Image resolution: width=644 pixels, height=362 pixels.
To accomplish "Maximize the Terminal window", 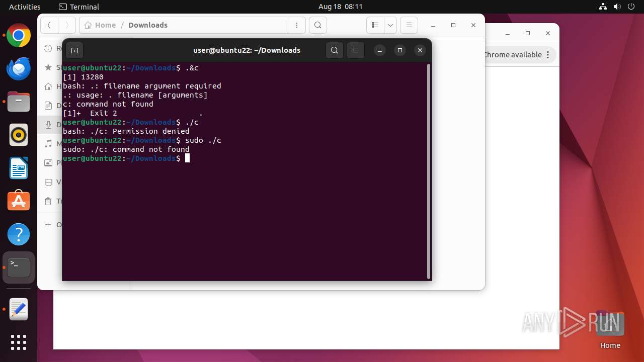I will point(400,50).
